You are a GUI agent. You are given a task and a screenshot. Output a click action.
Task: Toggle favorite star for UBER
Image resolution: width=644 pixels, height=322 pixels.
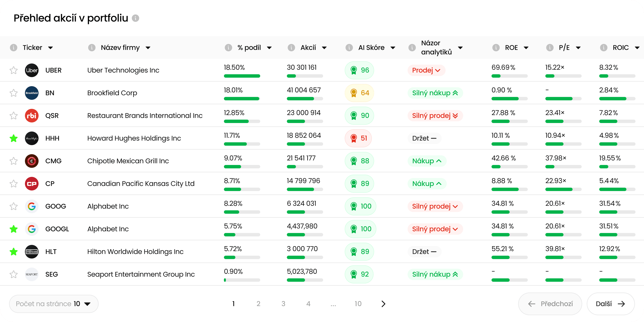13,70
